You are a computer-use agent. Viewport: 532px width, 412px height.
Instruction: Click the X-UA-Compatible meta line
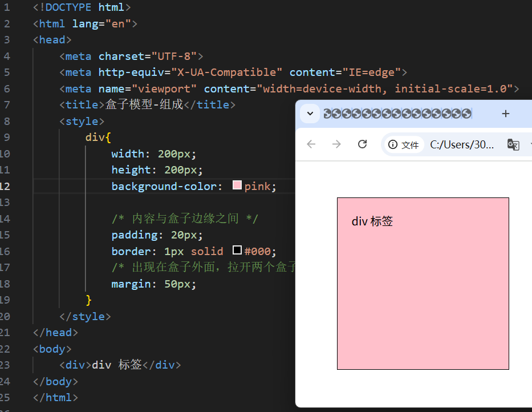(233, 72)
